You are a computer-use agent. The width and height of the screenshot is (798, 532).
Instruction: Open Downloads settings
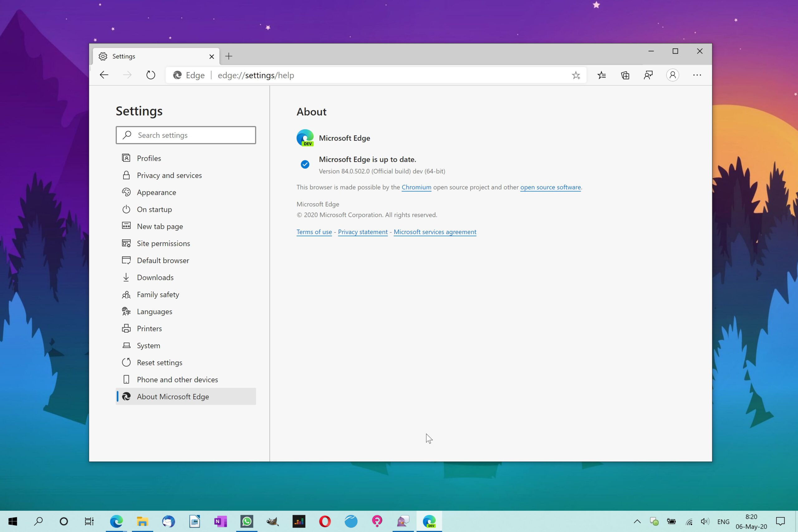[185, 277]
